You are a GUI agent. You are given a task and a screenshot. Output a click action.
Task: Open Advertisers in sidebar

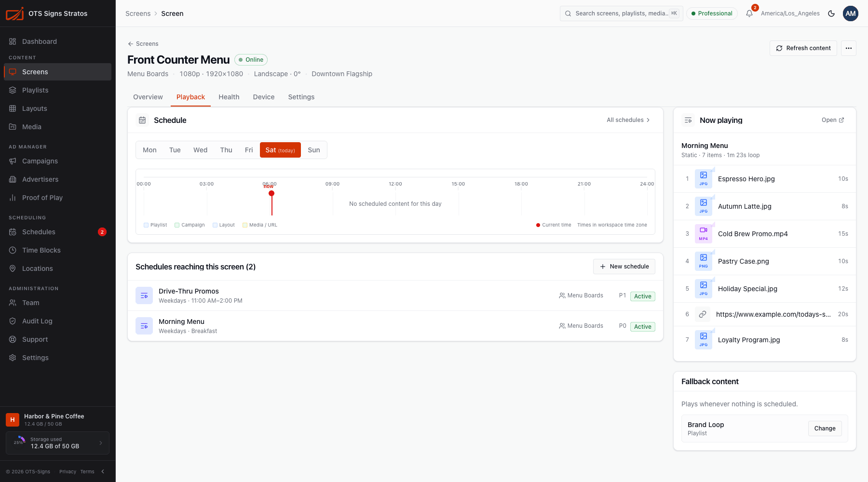[x=57, y=179]
